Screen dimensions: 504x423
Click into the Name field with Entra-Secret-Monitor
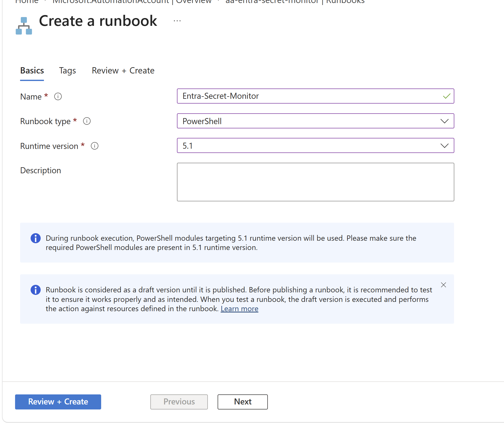point(316,96)
